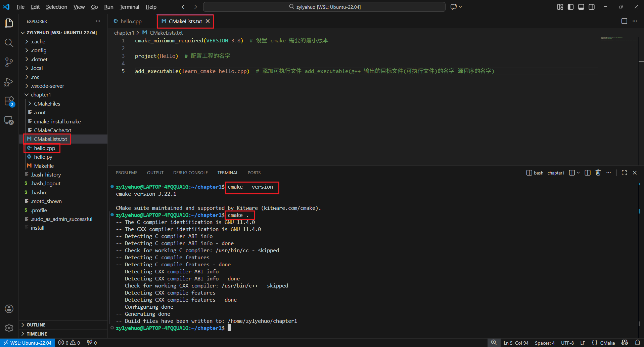Open notifications bell in status bar
This screenshot has width=644, height=347.
coord(638,343)
